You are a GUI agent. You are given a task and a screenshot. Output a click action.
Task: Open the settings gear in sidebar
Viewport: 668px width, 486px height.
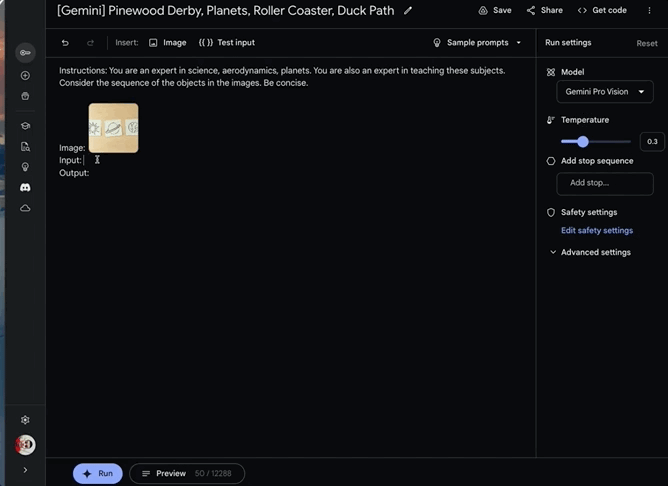[x=25, y=420]
